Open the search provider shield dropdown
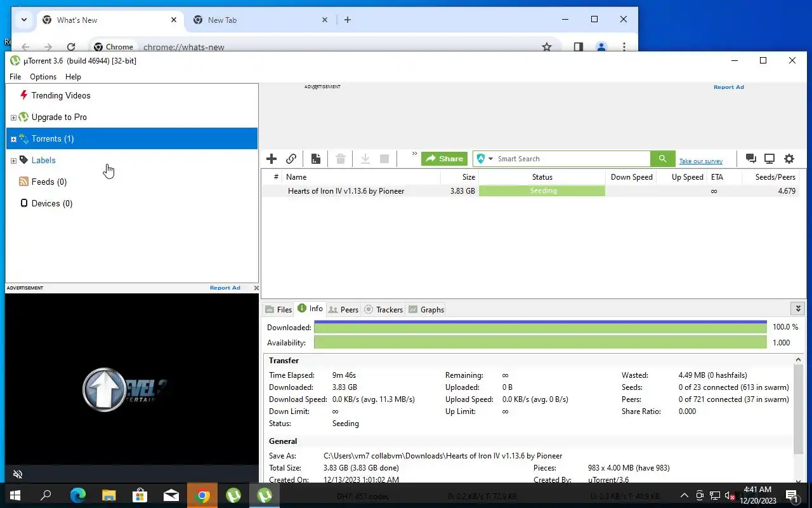This screenshot has width=812, height=508. point(484,159)
